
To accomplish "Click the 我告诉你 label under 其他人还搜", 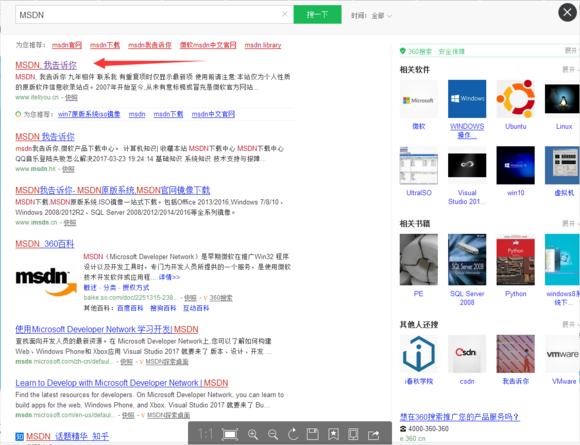I will click(x=515, y=381).
